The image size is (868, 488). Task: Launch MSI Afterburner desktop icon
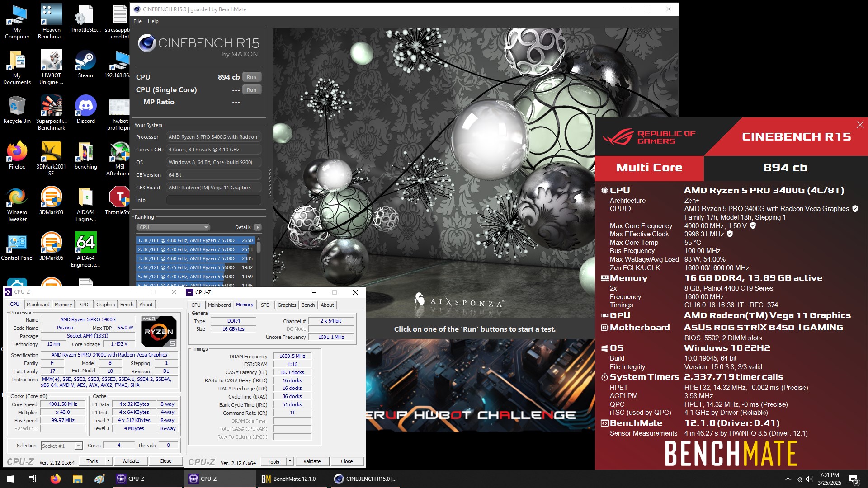pos(118,159)
